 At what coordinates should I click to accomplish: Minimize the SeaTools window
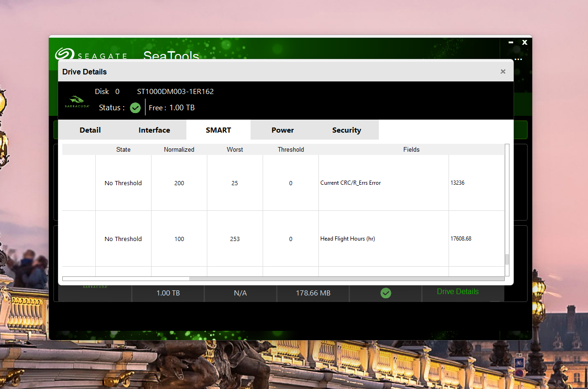pyautogui.click(x=511, y=42)
